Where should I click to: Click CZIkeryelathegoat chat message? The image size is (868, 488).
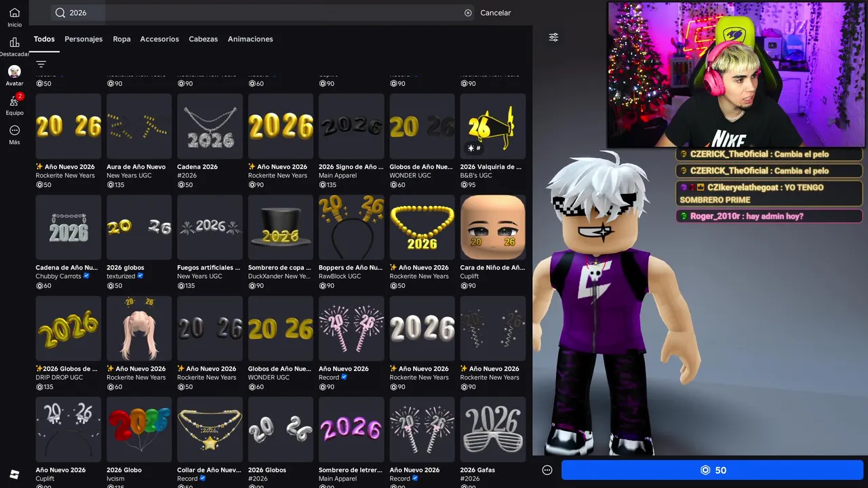[x=769, y=193]
